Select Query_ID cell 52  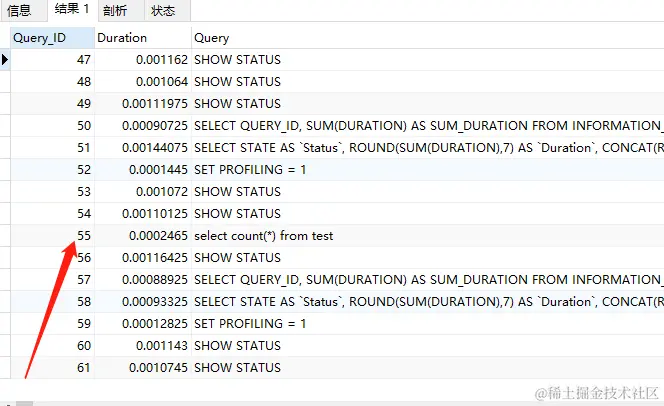click(x=53, y=169)
